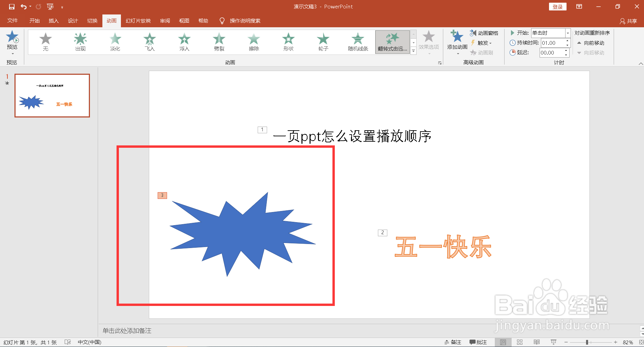
Task: Move animation gallery down one row
Action: 414,43
